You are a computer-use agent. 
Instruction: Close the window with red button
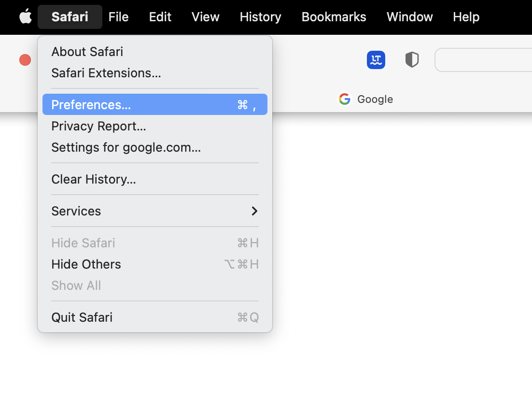point(25,60)
